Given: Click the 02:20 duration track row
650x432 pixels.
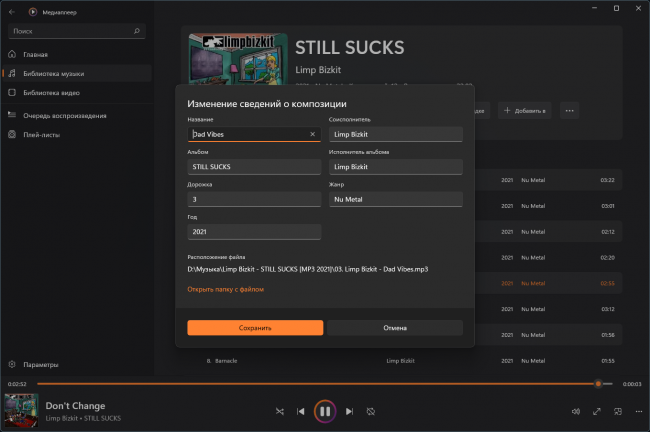Looking at the screenshot, I should 548,257.
